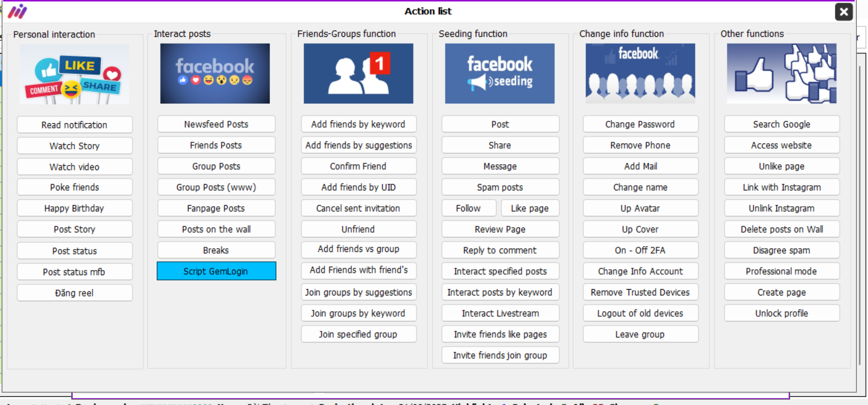The width and height of the screenshot is (868, 405).
Task: Select Review Page action
Action: (500, 230)
